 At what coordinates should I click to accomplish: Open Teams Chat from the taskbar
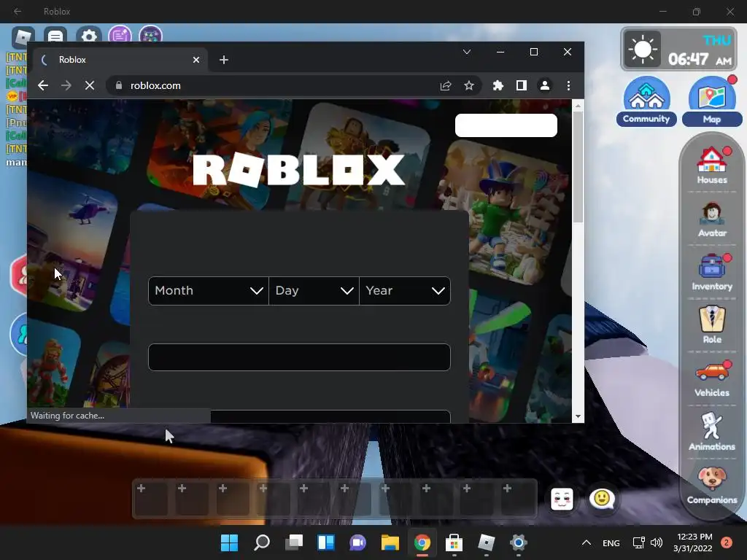click(357, 542)
